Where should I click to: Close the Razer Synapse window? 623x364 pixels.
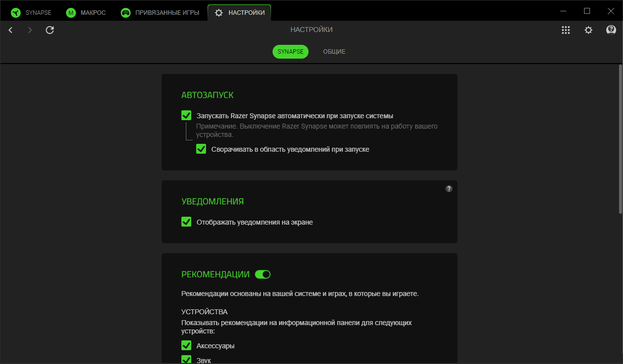[611, 11]
